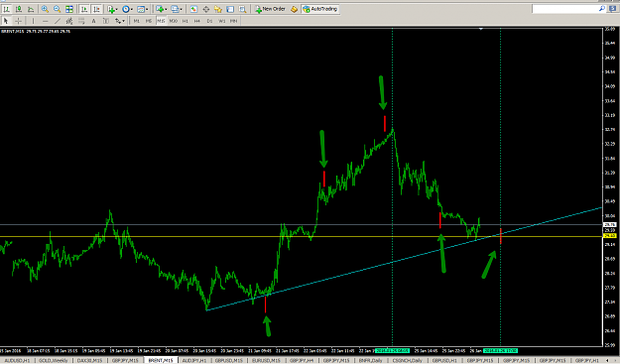Image resolution: width=620 pixels, height=364 pixels.
Task: Open the arrows objects dropdown
Action: (119, 21)
